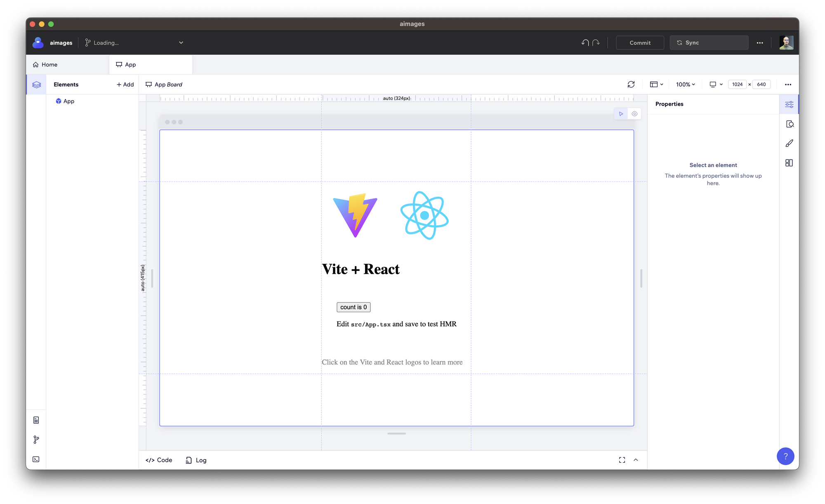Click the right board resize handle

coord(641,278)
